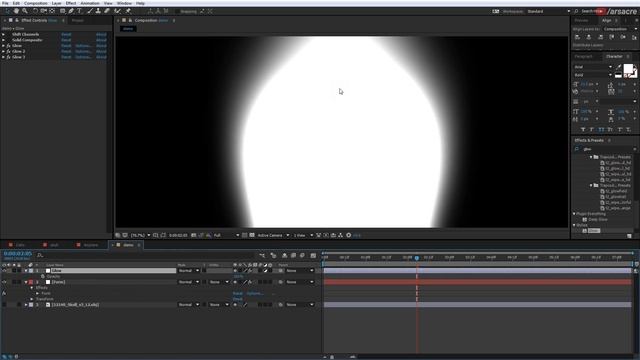Toggle adjustment layer switch on Glow layer
640x360 pixels.
coord(265,271)
